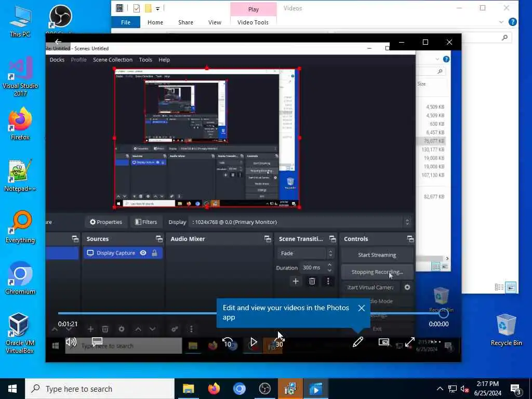
Task: Click the taskbar 'Type here to search' box
Action: pos(99,389)
